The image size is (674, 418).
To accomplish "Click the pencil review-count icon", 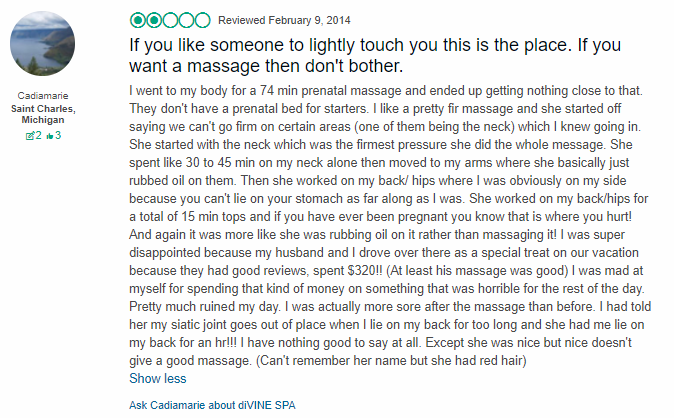I will [x=30, y=136].
